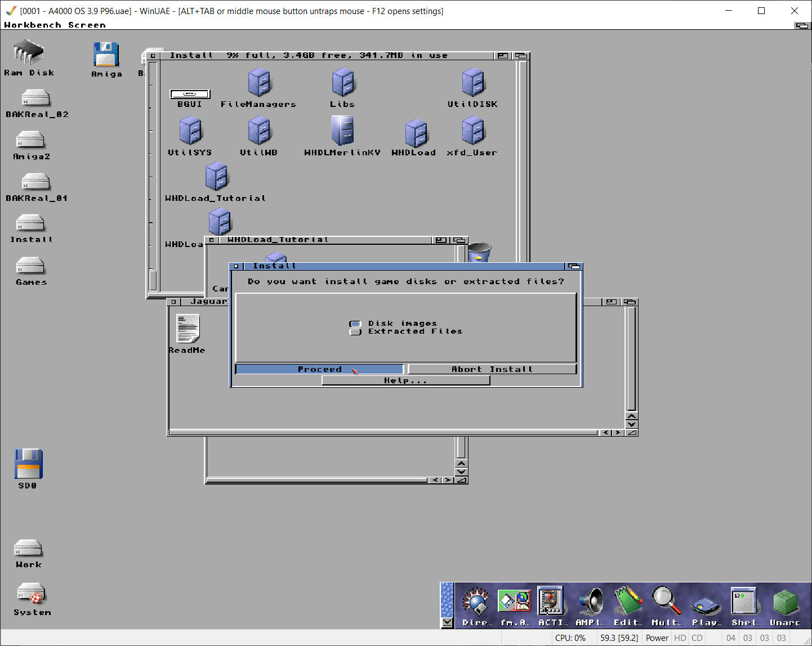Viewport: 812px width, 646px height.
Task: Launch Dire.. from the dock
Action: 477,601
